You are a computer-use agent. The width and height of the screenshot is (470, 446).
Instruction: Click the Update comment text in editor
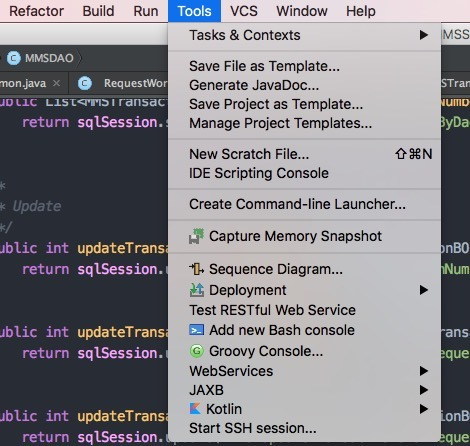(x=37, y=206)
